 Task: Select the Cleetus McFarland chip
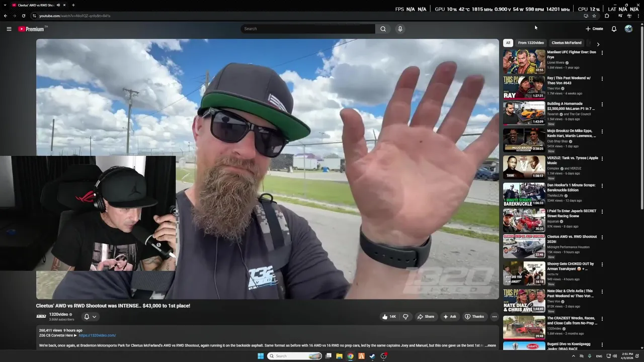[567, 43]
